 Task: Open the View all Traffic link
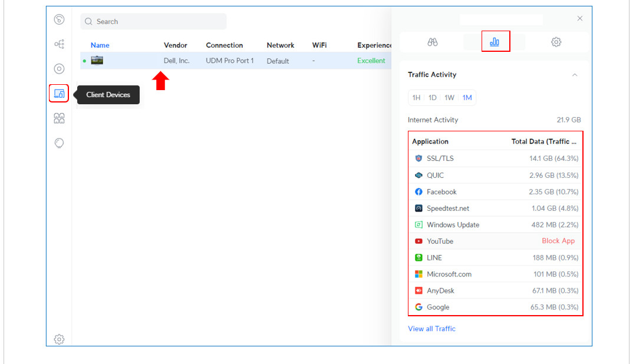click(431, 329)
